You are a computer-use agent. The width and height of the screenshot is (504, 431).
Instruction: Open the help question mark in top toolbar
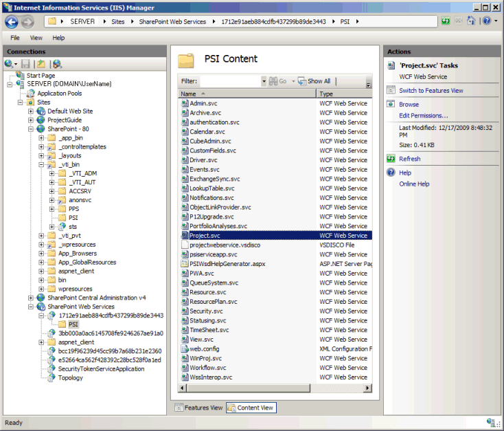(x=487, y=21)
